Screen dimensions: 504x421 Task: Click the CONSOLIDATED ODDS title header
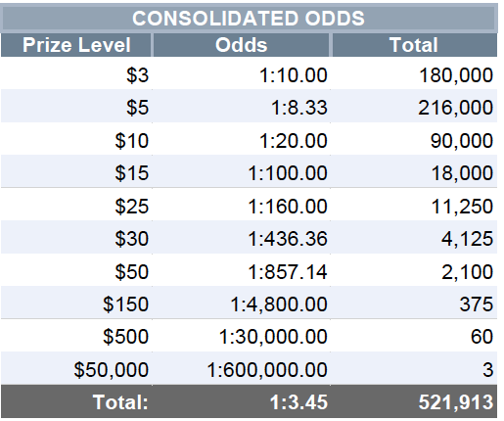click(x=249, y=19)
